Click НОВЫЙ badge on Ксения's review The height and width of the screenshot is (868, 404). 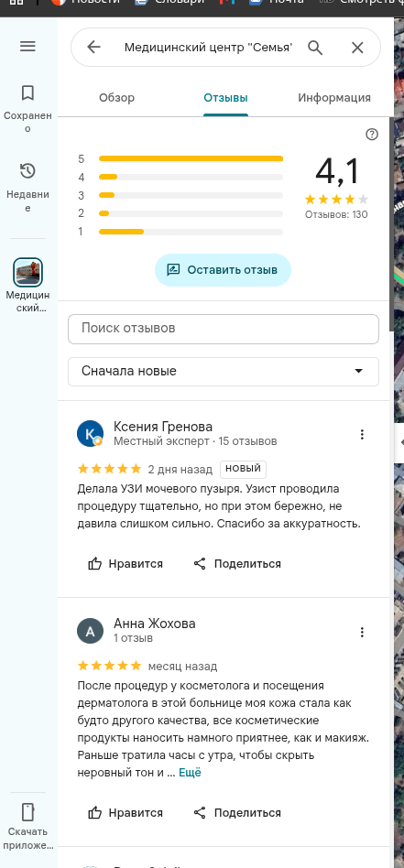tap(244, 469)
